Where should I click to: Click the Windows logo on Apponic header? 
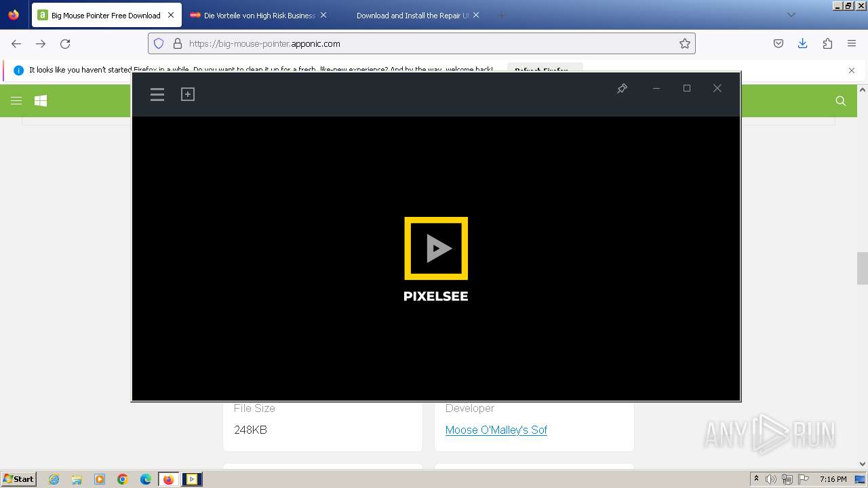[x=41, y=101]
